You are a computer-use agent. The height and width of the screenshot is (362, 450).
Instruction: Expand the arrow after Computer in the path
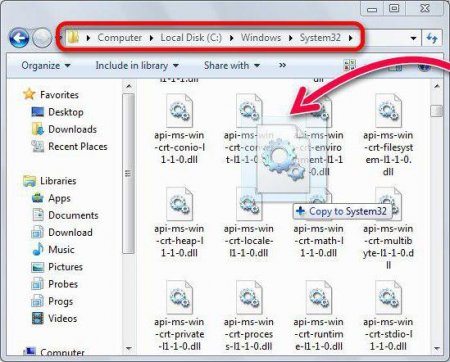point(151,38)
